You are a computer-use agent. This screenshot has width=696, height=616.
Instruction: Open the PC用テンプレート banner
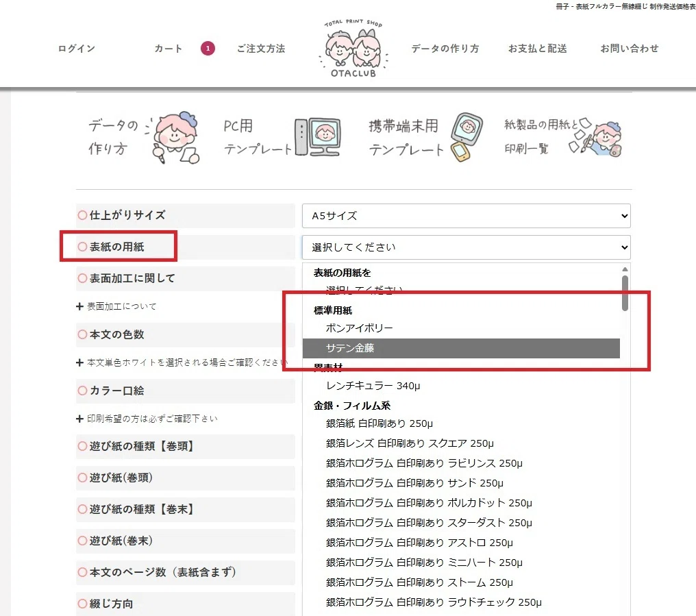point(282,137)
